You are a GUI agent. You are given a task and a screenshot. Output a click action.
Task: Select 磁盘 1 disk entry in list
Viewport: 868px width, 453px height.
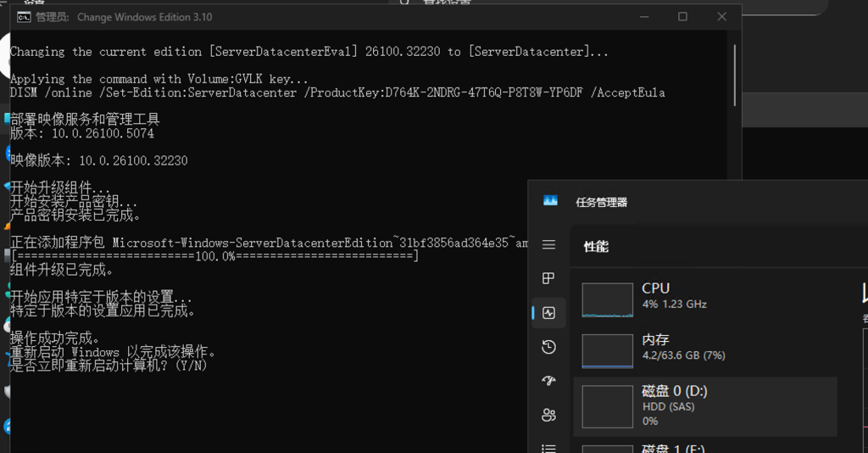(x=705, y=446)
